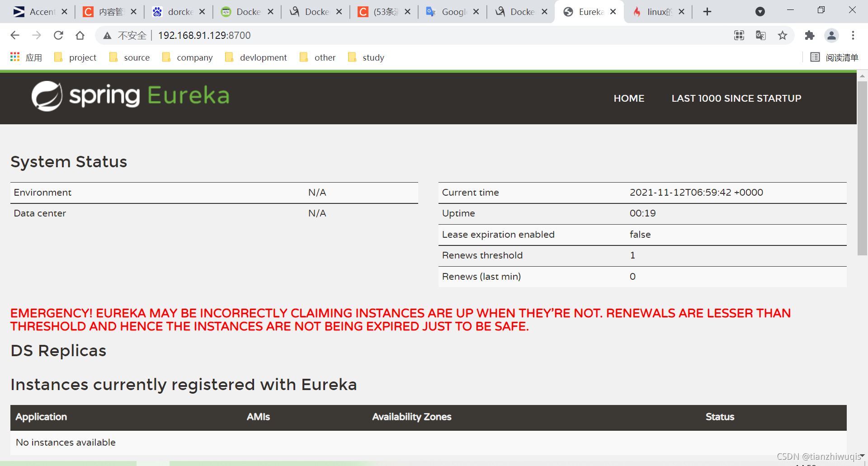The width and height of the screenshot is (868, 466).
Task: Click the address bar URL 192.168.91.129:8700
Action: pos(204,35)
